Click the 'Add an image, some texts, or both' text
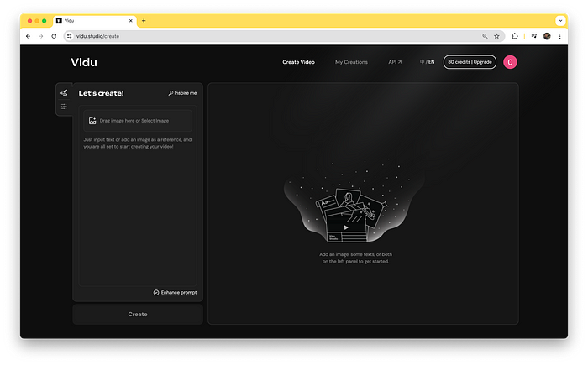The height and width of the screenshot is (365, 588). 355,254
